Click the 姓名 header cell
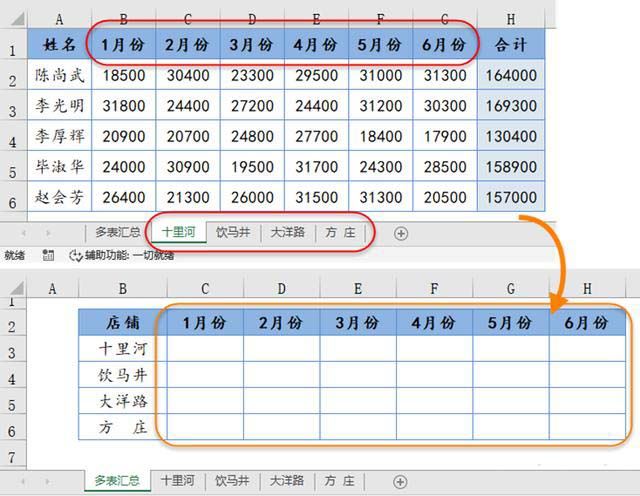The width and height of the screenshot is (640, 496). point(60,44)
